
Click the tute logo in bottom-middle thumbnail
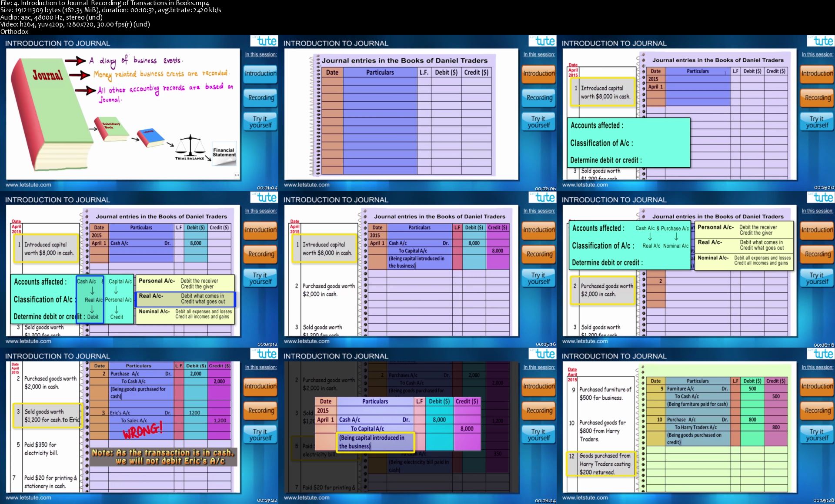(x=542, y=354)
